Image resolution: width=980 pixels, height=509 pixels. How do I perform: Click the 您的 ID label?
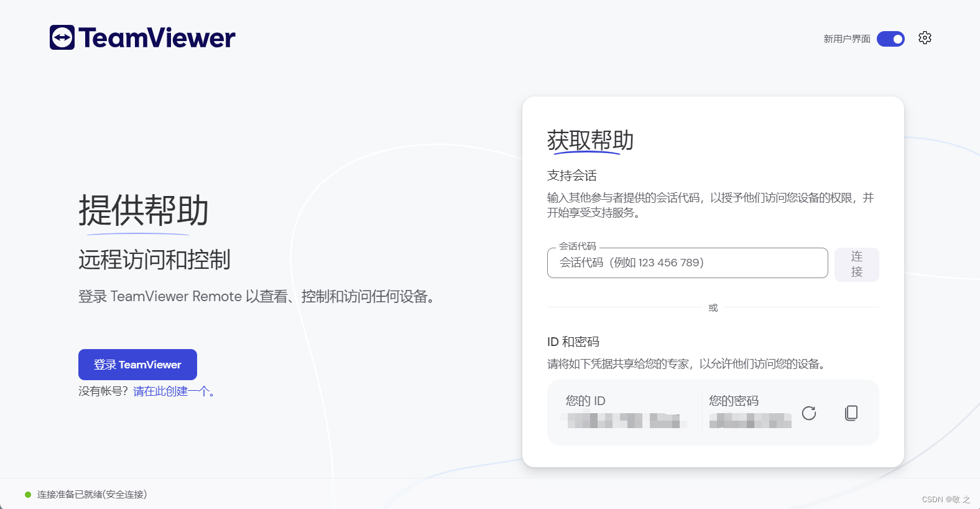tap(585, 401)
